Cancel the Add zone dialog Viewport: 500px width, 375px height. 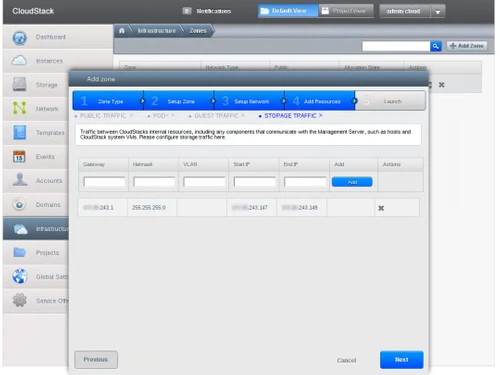(x=346, y=360)
